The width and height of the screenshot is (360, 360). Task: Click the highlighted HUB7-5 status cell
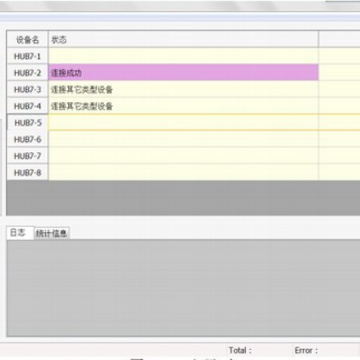click(x=183, y=123)
